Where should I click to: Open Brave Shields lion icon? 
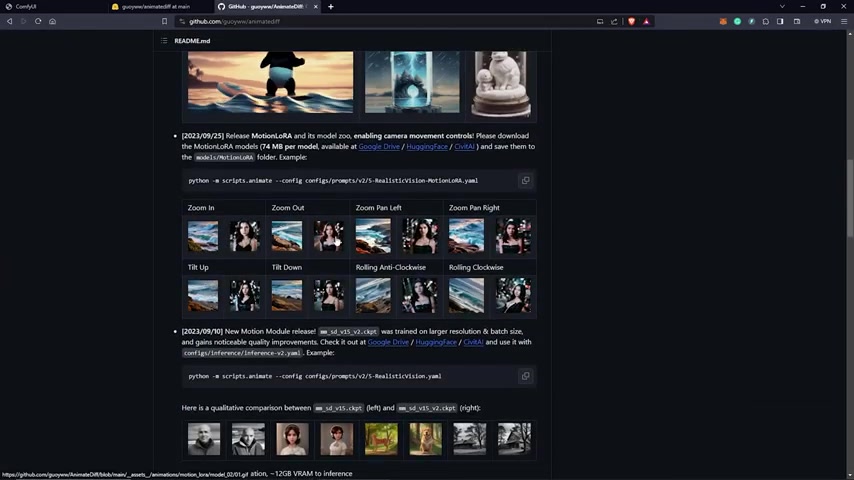point(631,21)
